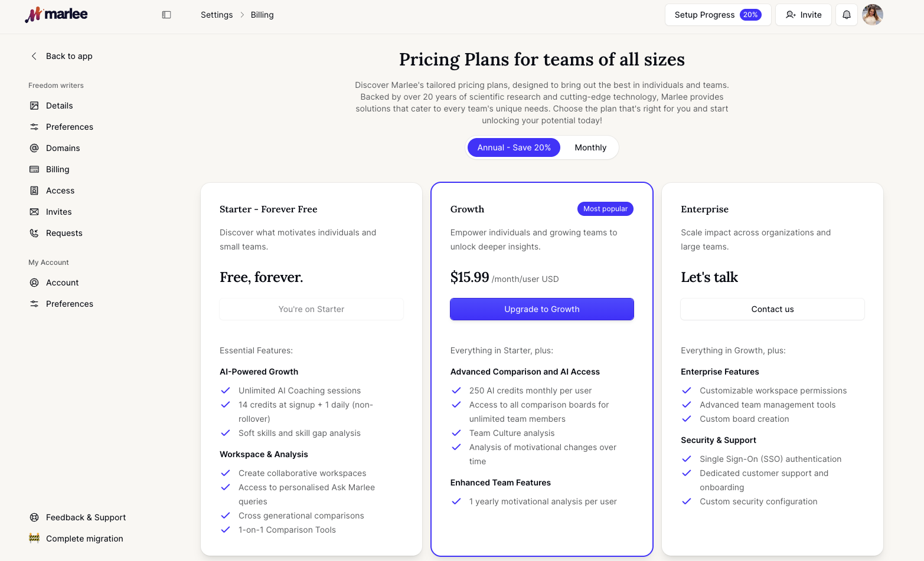Select Annual - Save 20% billing
The image size is (924, 561).
click(514, 147)
